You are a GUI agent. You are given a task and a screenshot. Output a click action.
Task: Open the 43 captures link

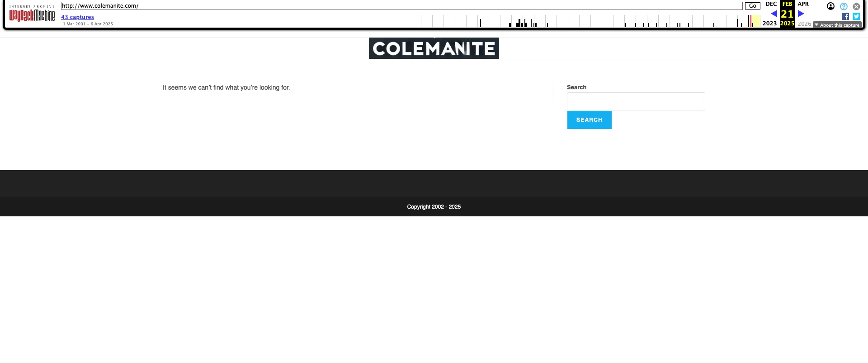click(77, 17)
